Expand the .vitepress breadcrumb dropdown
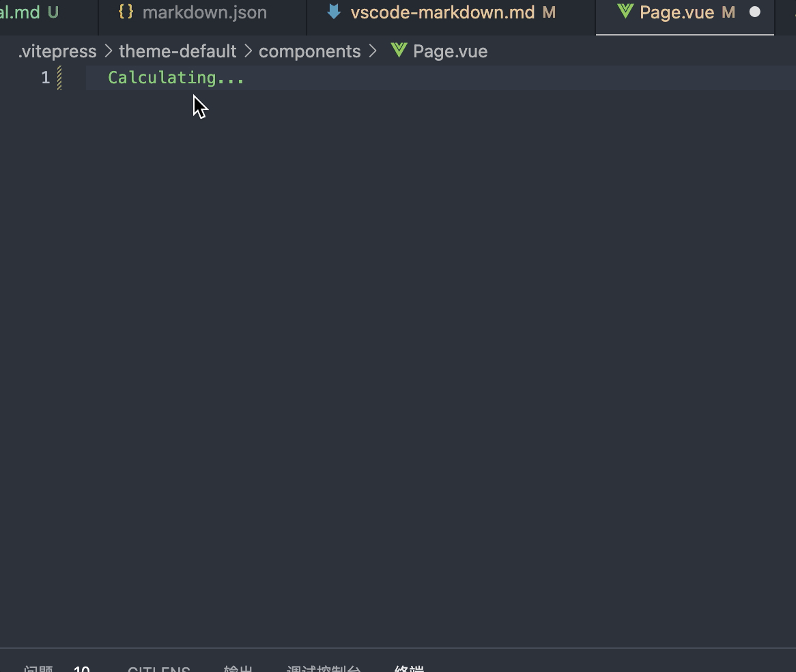Image resolution: width=796 pixels, height=672 pixels. (x=56, y=51)
